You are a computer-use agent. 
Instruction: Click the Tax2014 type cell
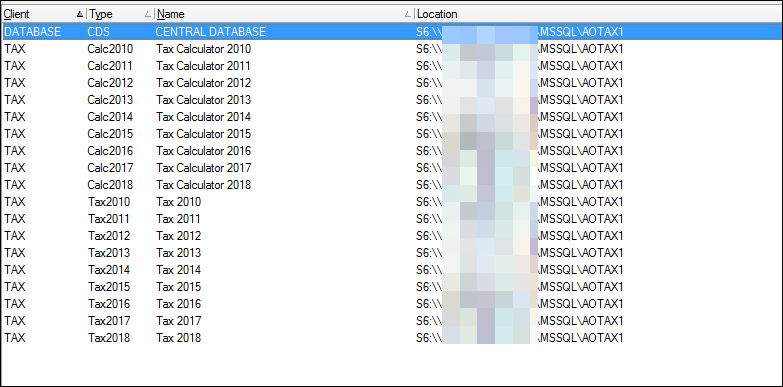[x=109, y=270]
